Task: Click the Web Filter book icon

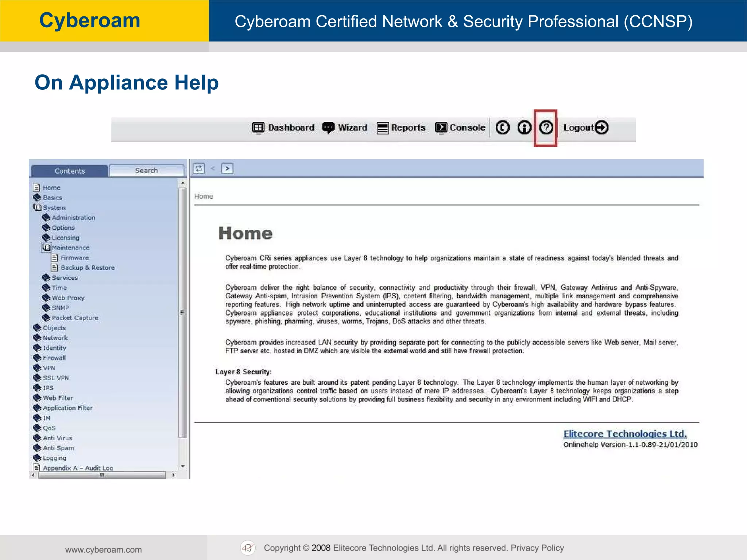Action: pos(37,398)
